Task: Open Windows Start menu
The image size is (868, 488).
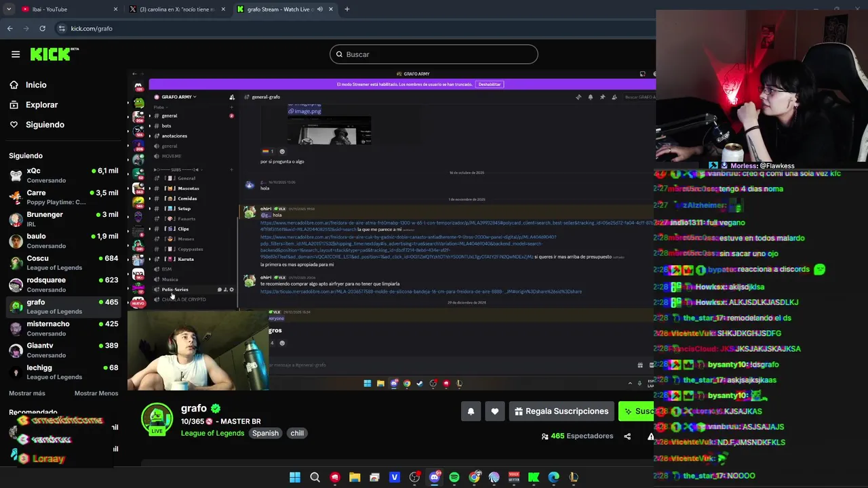Action: tap(295, 477)
